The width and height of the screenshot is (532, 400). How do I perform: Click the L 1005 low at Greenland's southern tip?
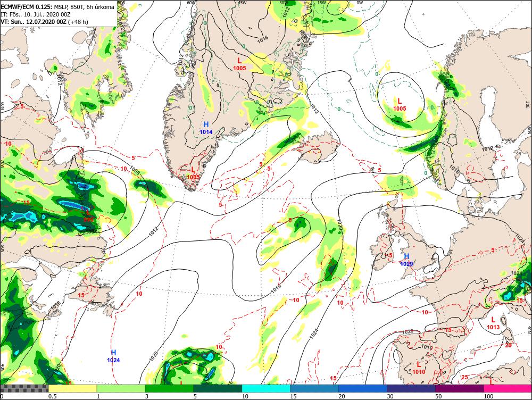tap(193, 173)
